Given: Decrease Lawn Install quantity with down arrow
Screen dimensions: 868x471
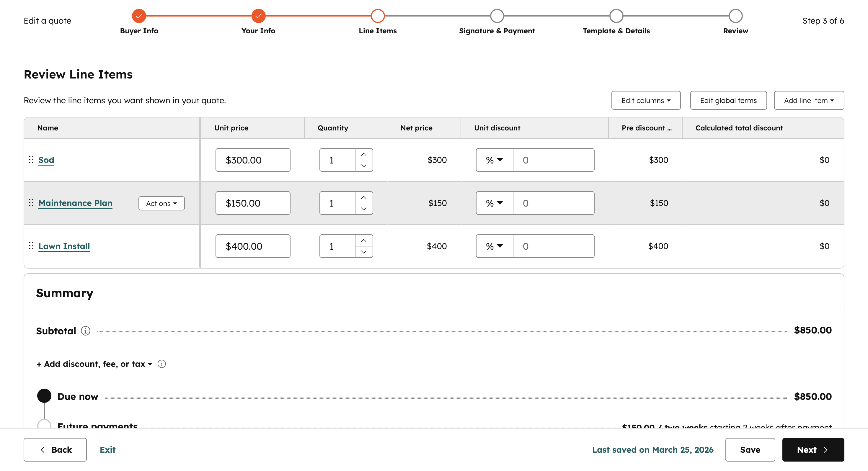Looking at the screenshot, I should click(363, 252).
